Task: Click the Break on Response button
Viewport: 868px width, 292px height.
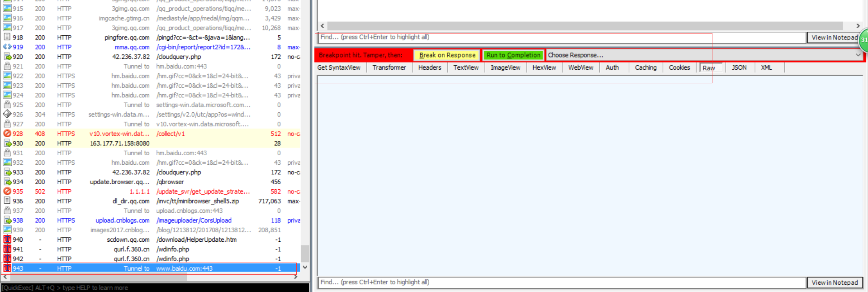Action: 447,55
